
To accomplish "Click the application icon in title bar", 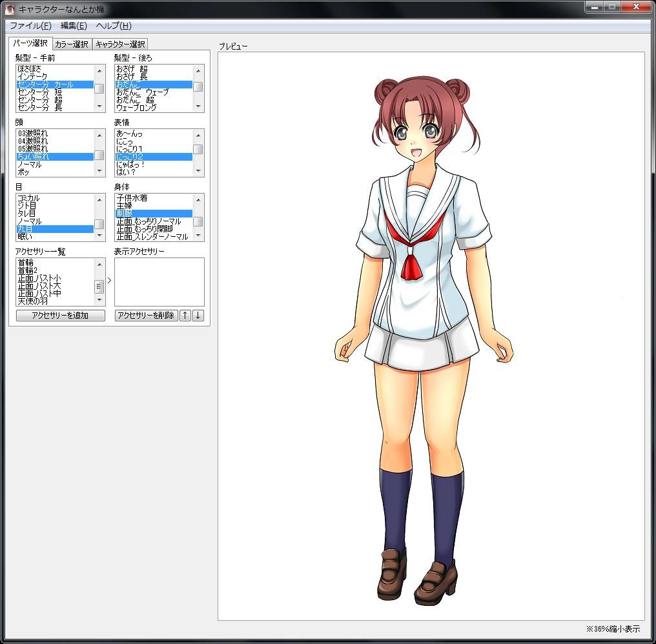I will tap(10, 9).
